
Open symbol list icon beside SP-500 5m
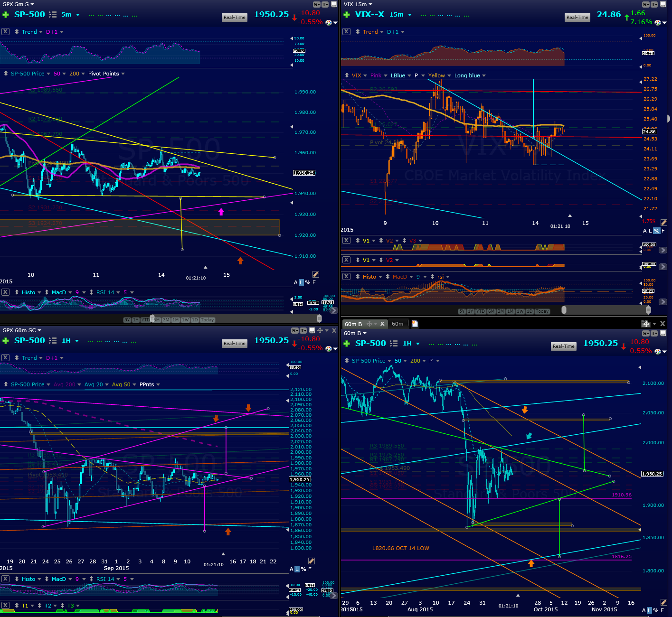(53, 15)
